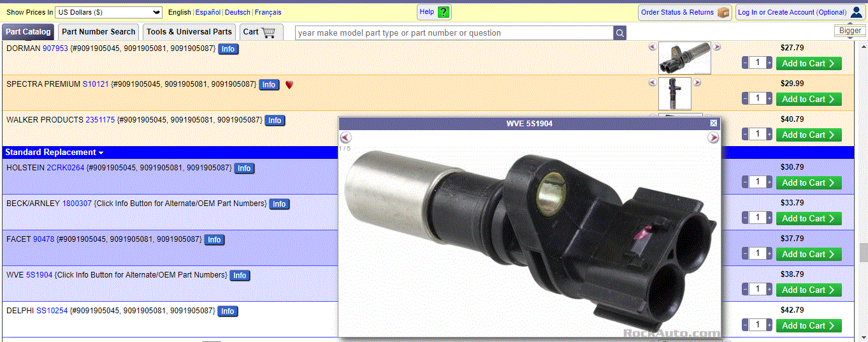Previous thumbnail arrow for DORMAN row
The image size is (868, 342).
point(652,47)
